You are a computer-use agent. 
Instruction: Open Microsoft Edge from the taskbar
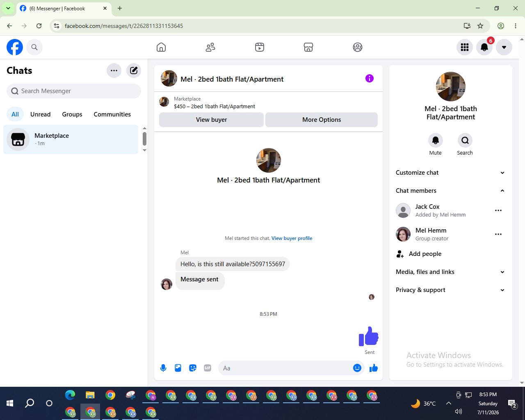point(70,395)
